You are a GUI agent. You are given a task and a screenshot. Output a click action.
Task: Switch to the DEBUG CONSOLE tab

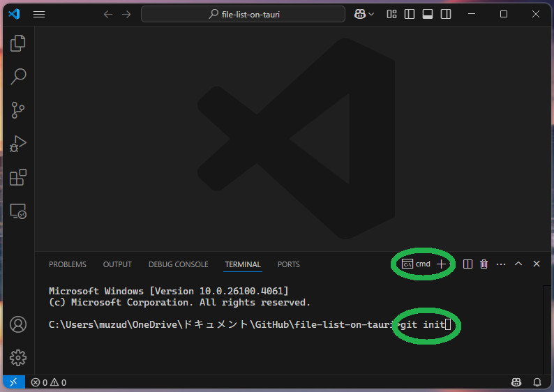tap(179, 264)
